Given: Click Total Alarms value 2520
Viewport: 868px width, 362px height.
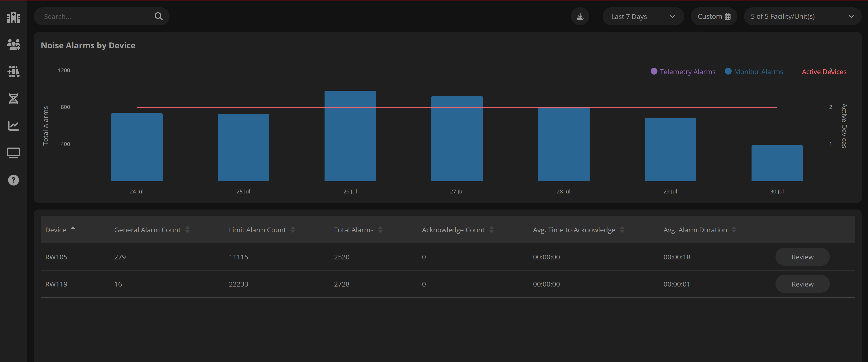Looking at the screenshot, I should point(342,257).
